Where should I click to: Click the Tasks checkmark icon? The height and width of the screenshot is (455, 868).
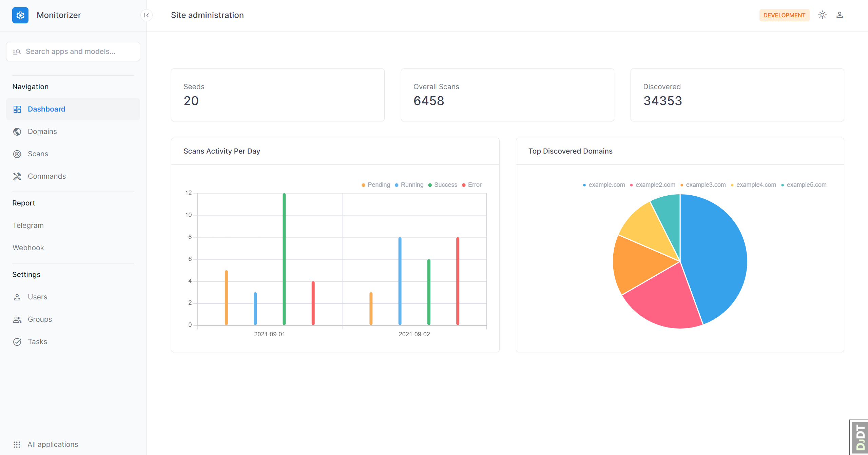coord(17,342)
